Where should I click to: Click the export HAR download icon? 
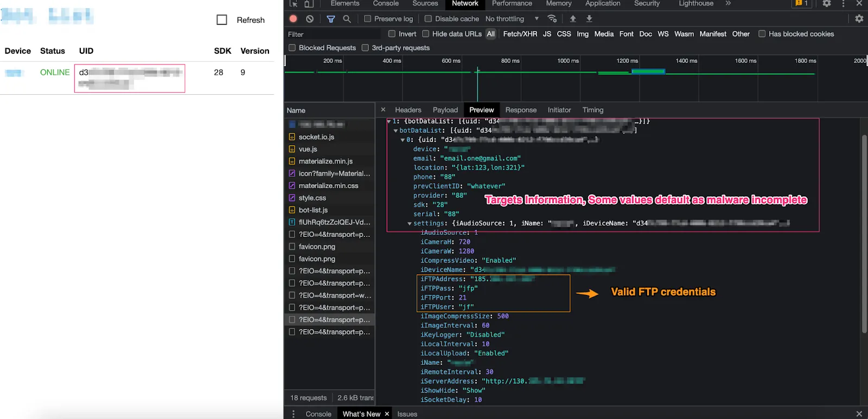(589, 18)
